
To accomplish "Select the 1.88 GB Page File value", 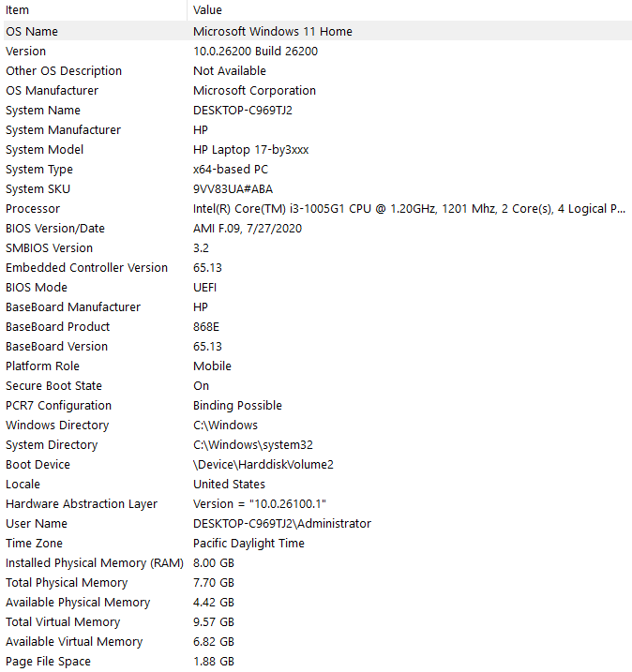I will click(x=214, y=662).
